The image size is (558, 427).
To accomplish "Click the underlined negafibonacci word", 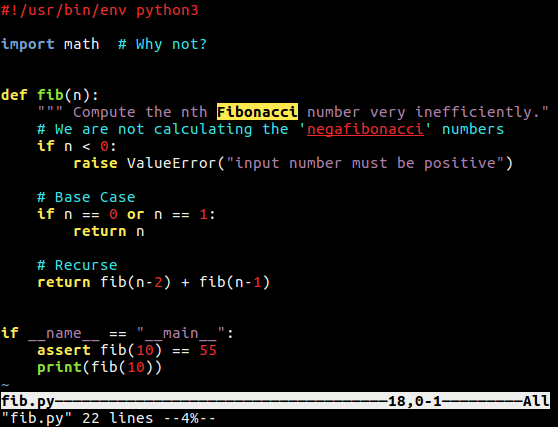I will (365, 129).
